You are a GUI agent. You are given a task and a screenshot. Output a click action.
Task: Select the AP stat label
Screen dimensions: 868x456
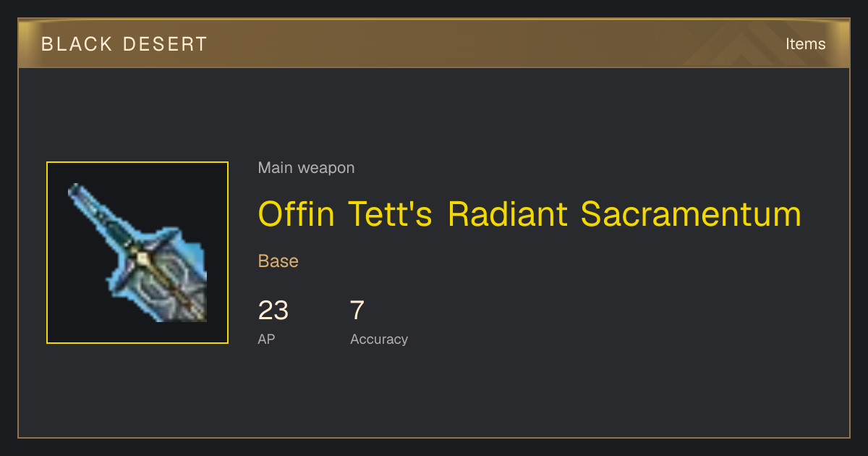point(266,339)
